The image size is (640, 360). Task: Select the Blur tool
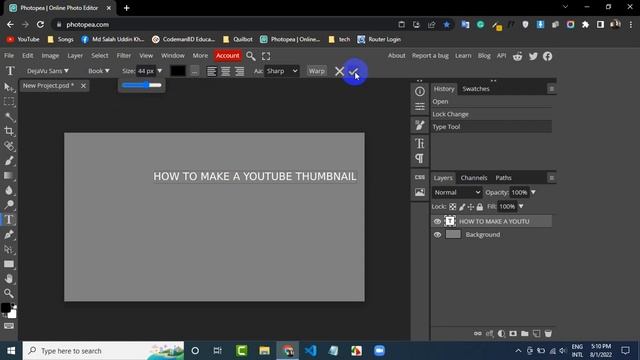point(9,190)
